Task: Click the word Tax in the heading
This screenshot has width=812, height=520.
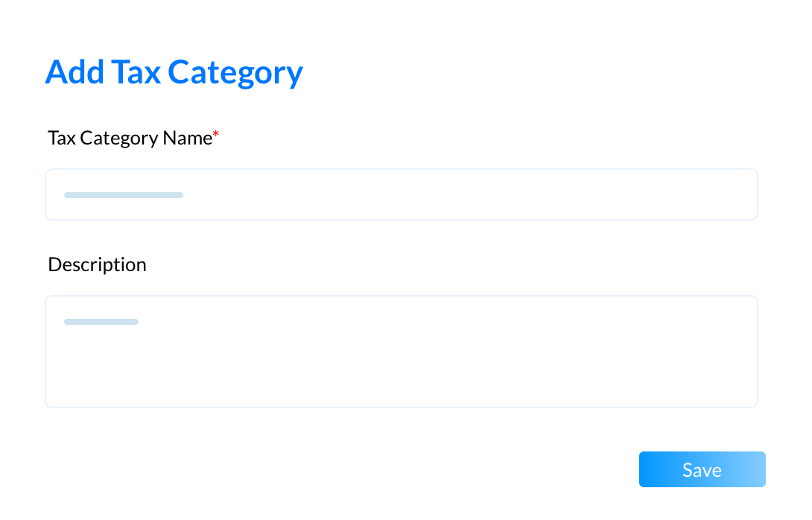Action: tap(136, 72)
